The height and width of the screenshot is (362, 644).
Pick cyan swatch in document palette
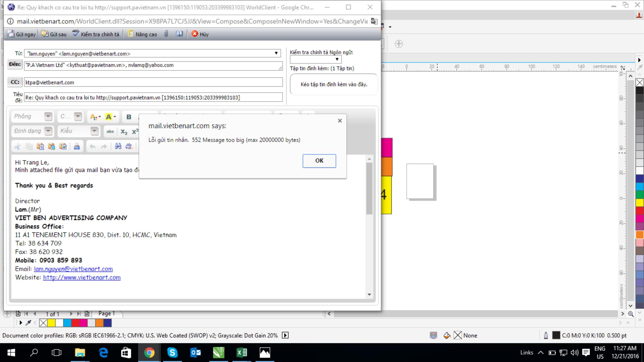(67, 323)
